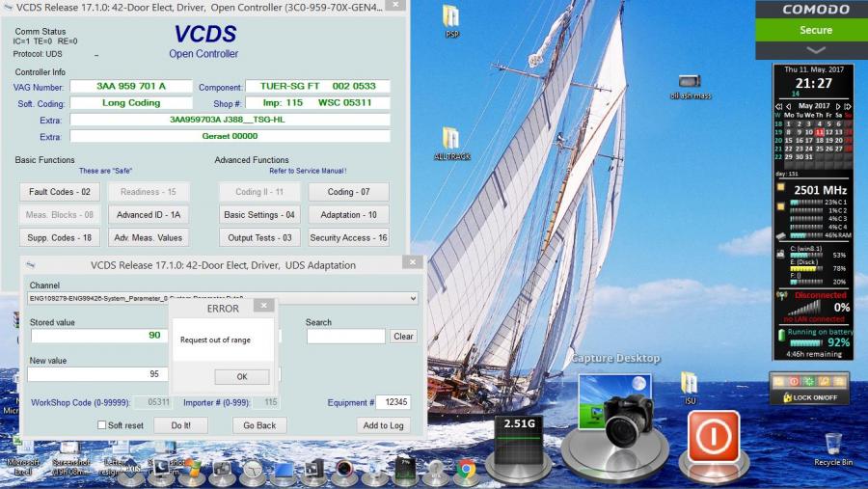Open Coding - 07
Screen dimensions: 868x489
[349, 192]
